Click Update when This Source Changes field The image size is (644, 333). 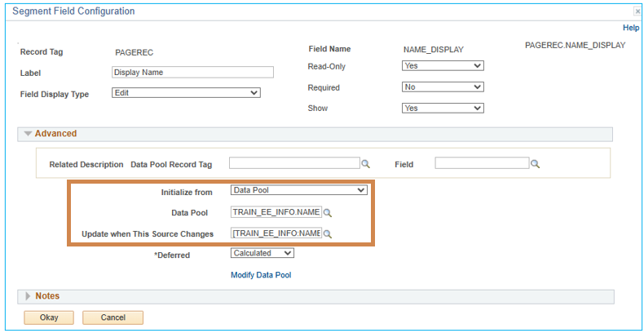(276, 233)
